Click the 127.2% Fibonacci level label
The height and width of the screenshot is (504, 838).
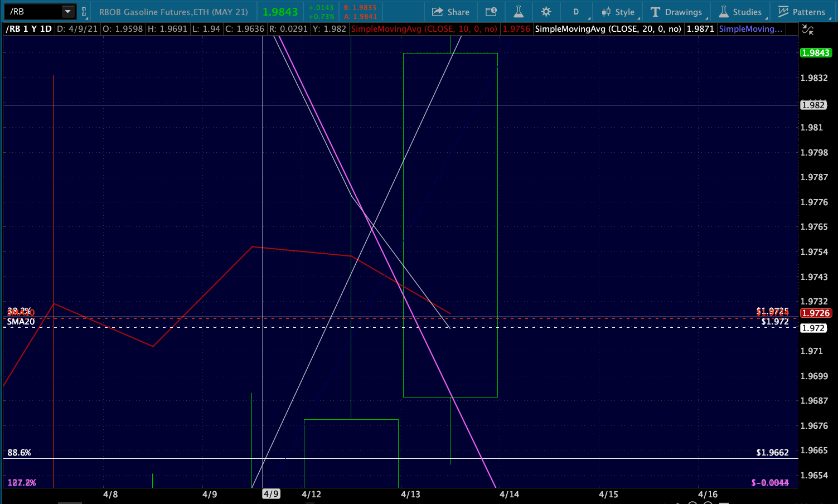click(x=22, y=483)
